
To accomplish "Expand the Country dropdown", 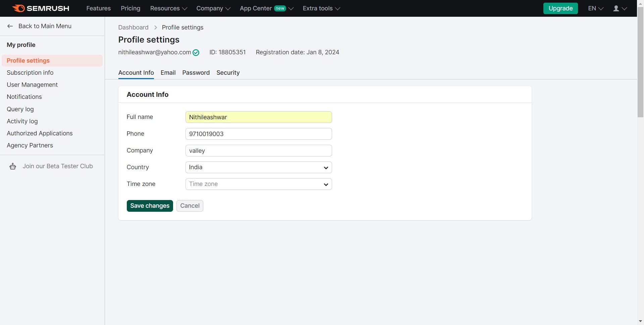I will pyautogui.click(x=258, y=168).
